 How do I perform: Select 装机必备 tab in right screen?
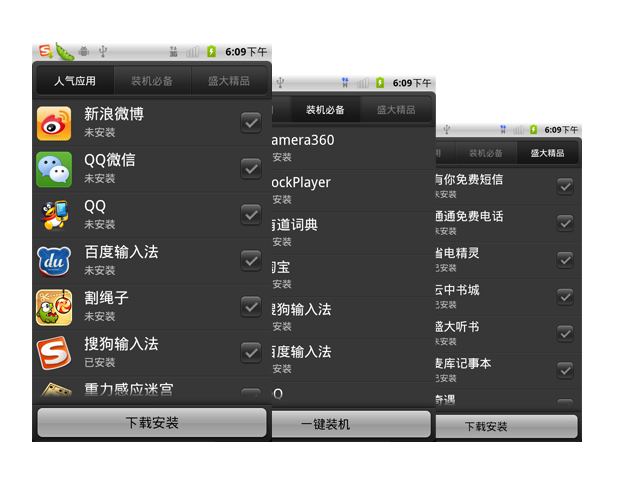[486, 153]
